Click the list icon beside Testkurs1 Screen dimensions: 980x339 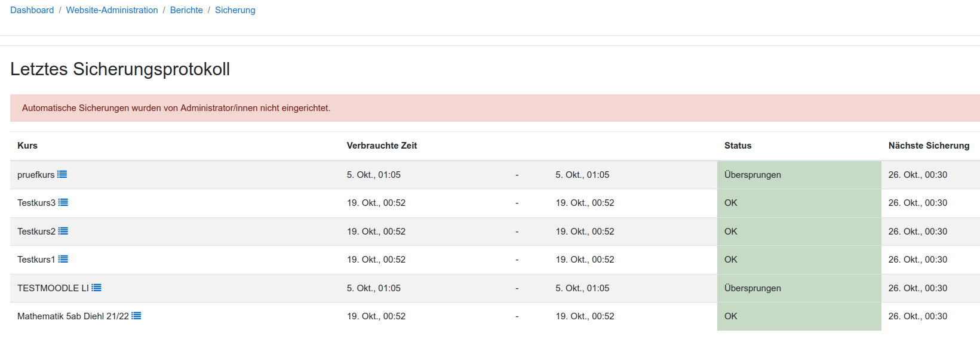coord(63,259)
